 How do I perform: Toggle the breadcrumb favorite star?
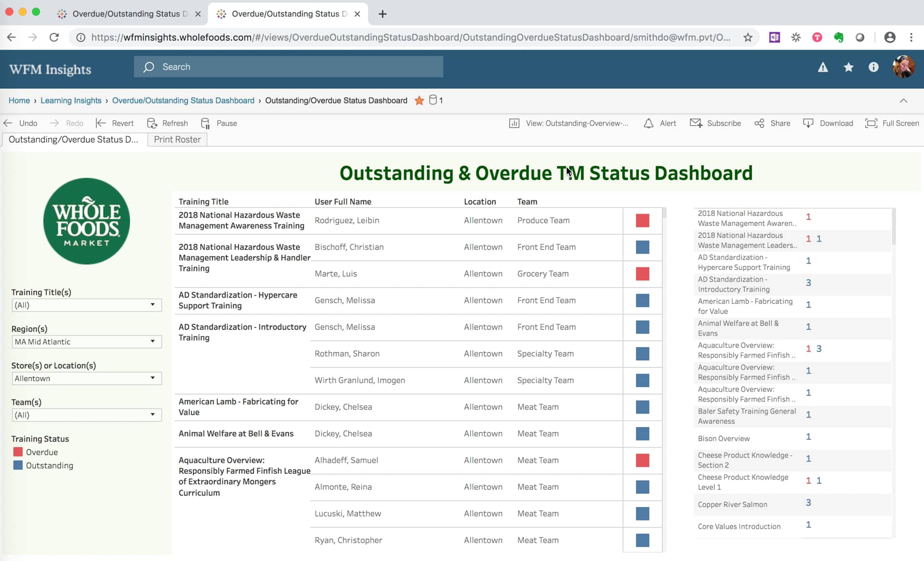(x=419, y=101)
